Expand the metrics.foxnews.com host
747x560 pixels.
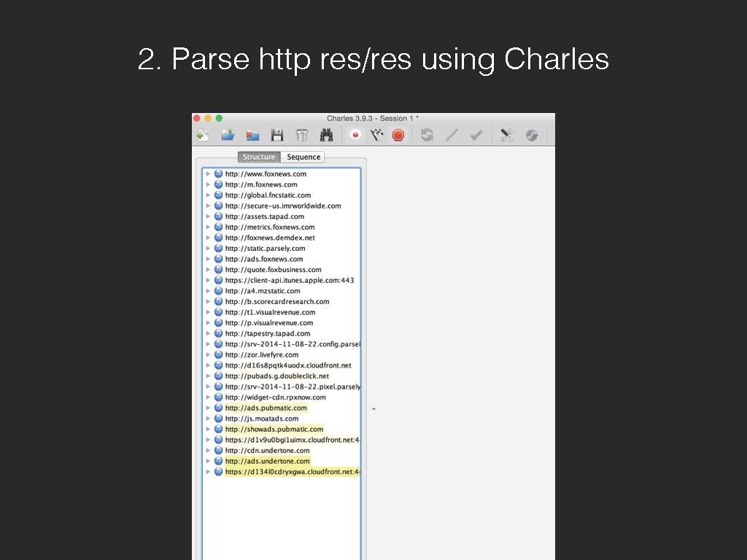208,227
